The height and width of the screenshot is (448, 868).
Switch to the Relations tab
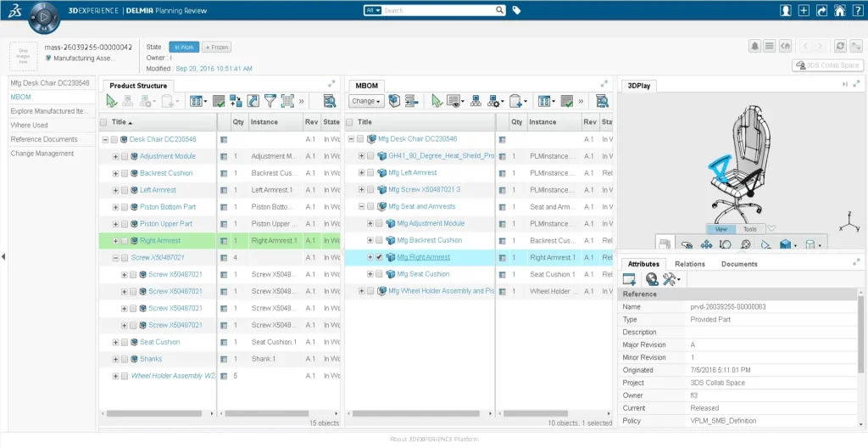689,264
